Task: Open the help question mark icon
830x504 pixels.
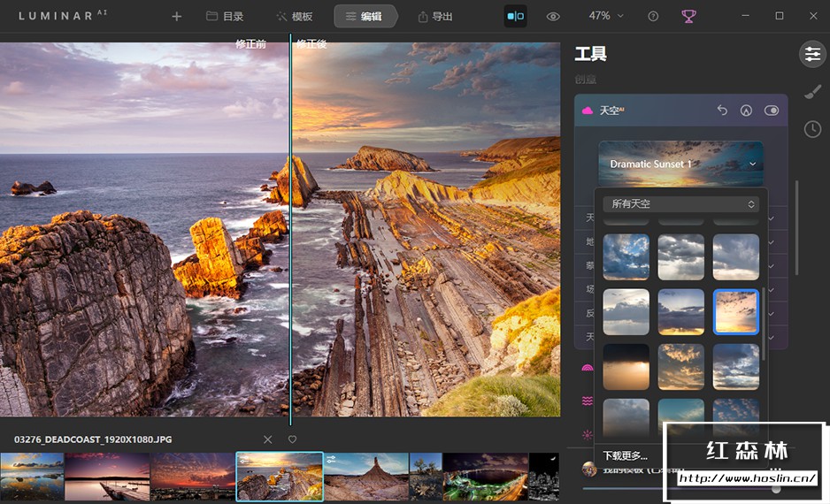Action: tap(653, 17)
